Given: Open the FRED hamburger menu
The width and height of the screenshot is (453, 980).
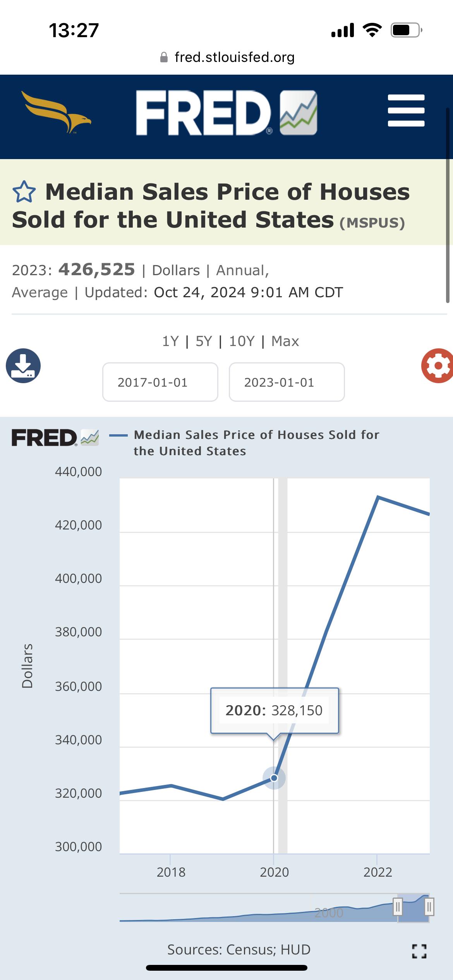Looking at the screenshot, I should pos(406,111).
